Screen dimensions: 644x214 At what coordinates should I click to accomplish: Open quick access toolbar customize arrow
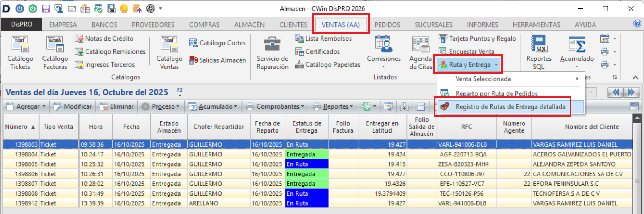[x=160, y=8]
